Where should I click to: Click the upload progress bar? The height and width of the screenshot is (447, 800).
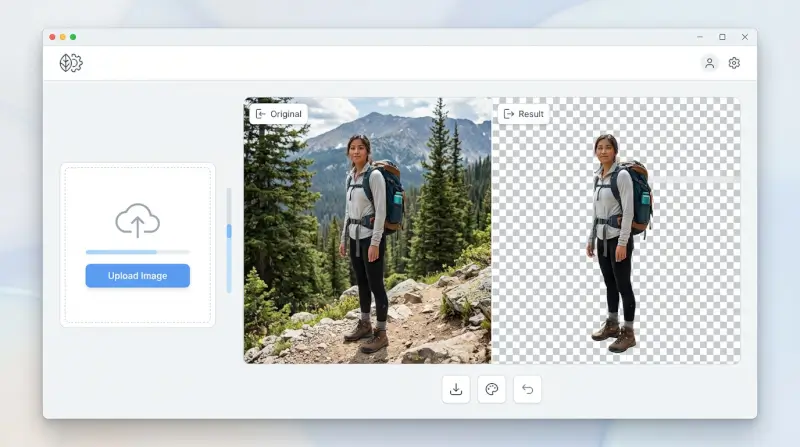[138, 252]
